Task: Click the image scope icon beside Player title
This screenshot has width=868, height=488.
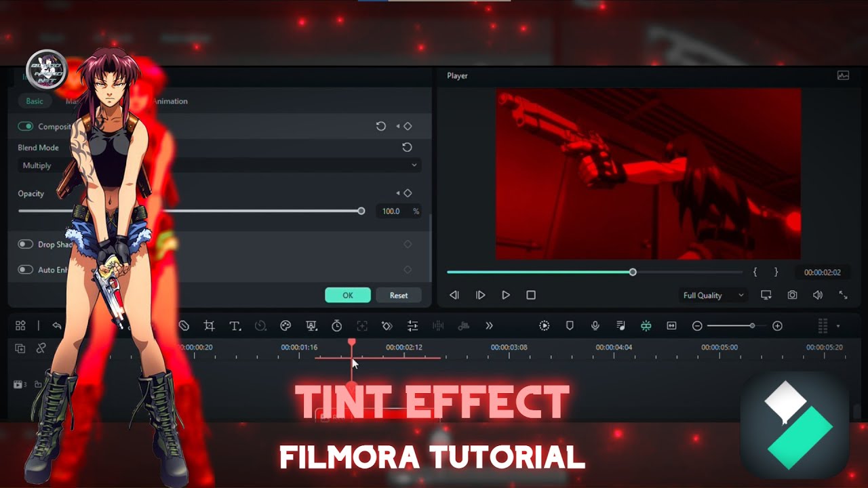Action: [843, 76]
